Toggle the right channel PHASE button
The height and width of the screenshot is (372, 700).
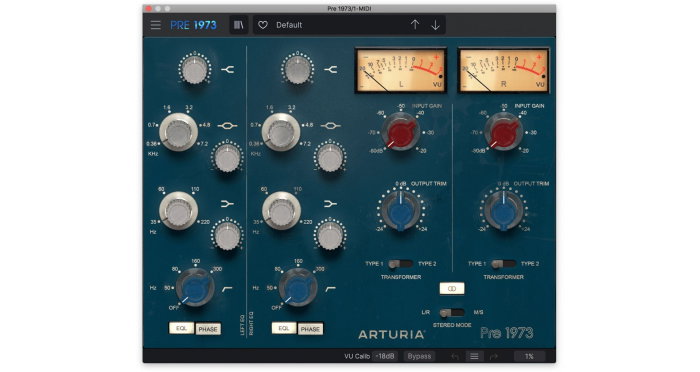tap(310, 329)
